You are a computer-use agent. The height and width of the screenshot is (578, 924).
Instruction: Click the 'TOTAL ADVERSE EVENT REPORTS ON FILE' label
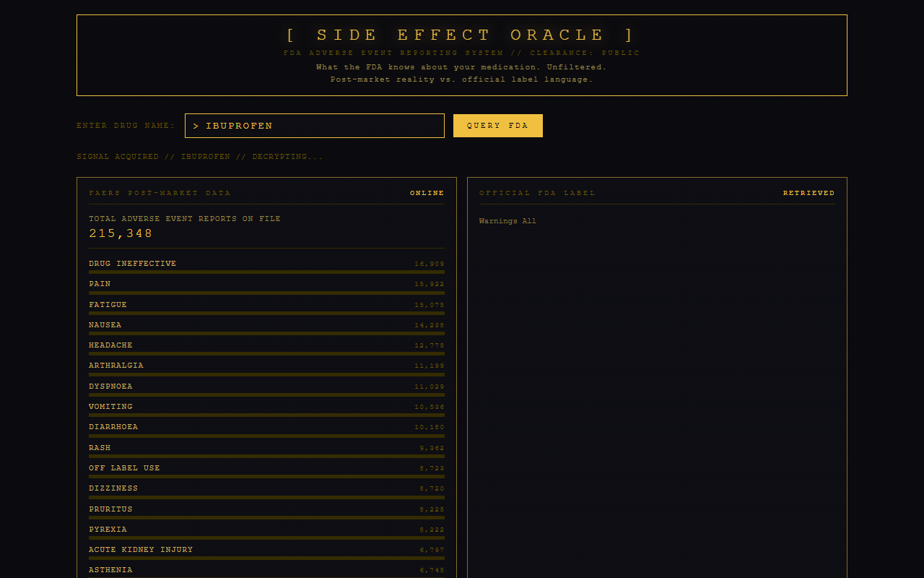[184, 219]
